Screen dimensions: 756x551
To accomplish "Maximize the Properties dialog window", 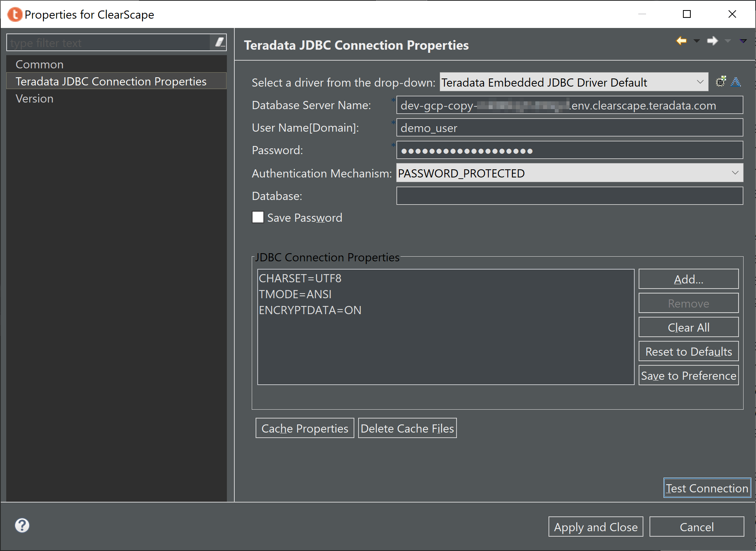I will tap(687, 14).
